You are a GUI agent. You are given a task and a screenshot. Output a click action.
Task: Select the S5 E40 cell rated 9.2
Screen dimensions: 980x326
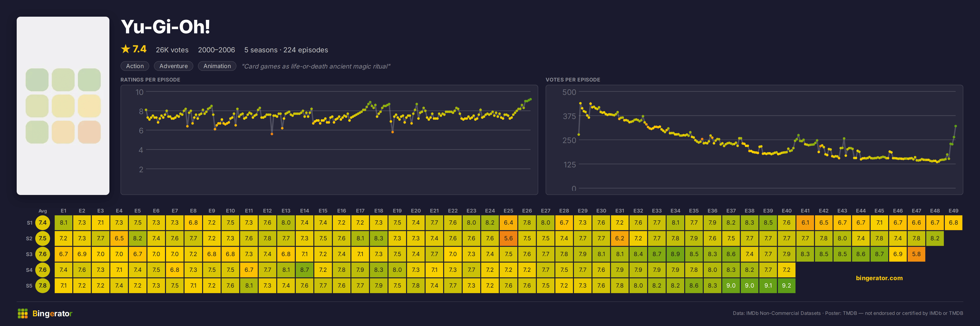[x=786, y=286]
